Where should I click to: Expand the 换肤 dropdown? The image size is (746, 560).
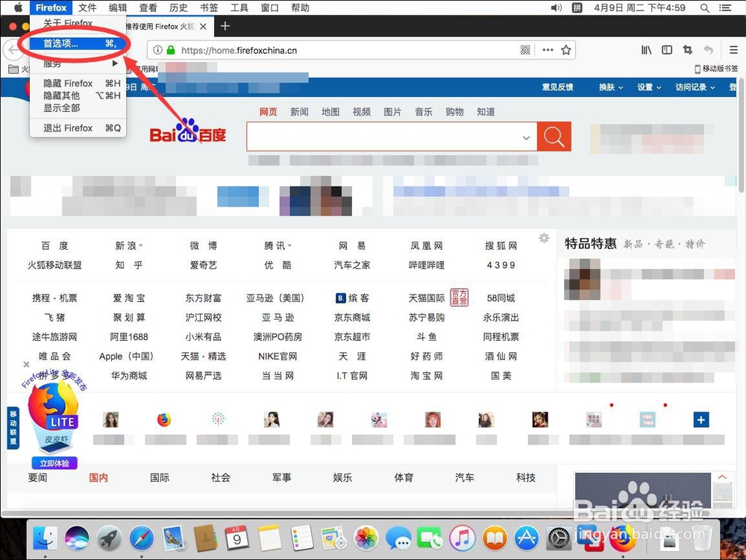(x=621, y=87)
